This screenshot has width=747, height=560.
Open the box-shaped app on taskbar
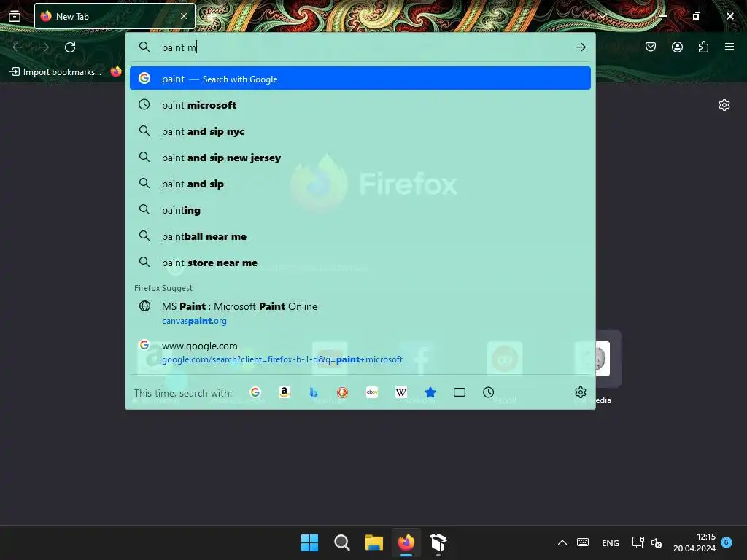point(438,542)
